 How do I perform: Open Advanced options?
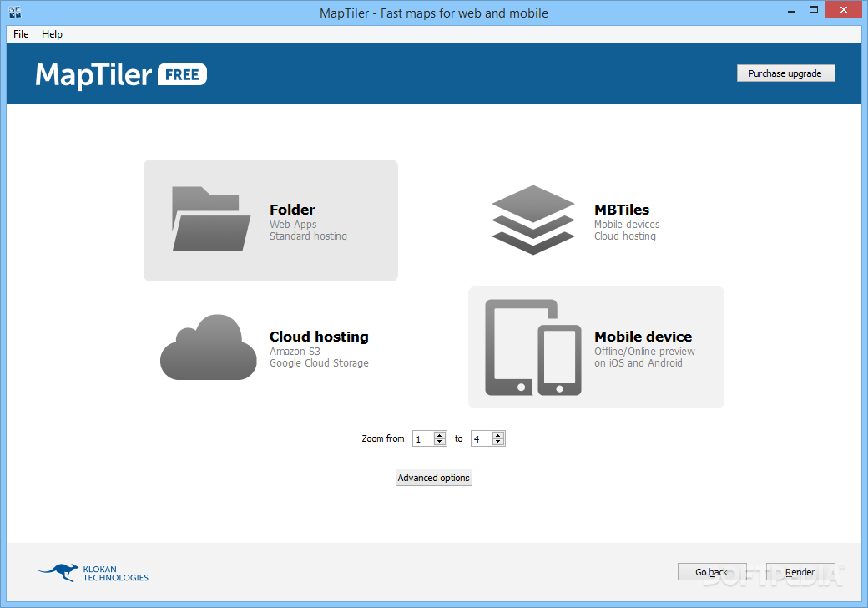click(433, 478)
